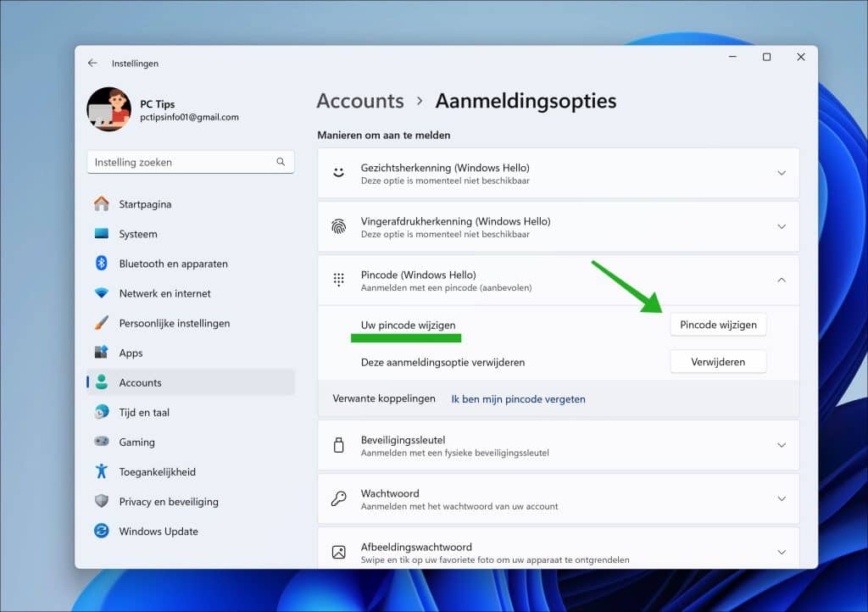The height and width of the screenshot is (612, 868).
Task: Go to Privacy en beveiliging
Action: point(191,501)
